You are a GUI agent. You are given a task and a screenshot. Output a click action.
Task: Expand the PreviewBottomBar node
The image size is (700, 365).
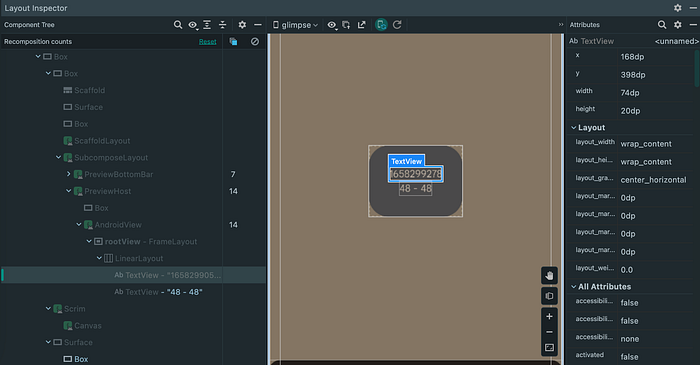[x=69, y=174]
